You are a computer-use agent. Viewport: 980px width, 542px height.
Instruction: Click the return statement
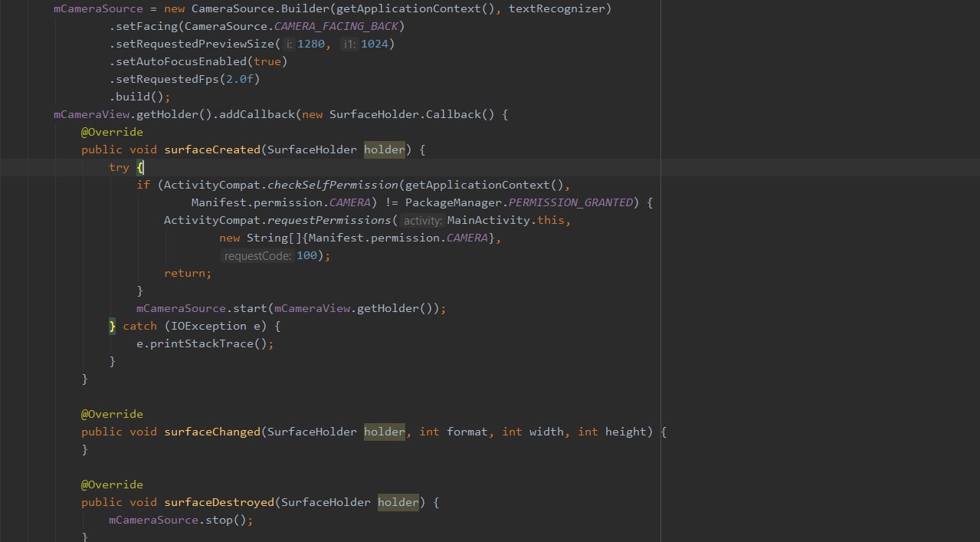click(x=188, y=273)
